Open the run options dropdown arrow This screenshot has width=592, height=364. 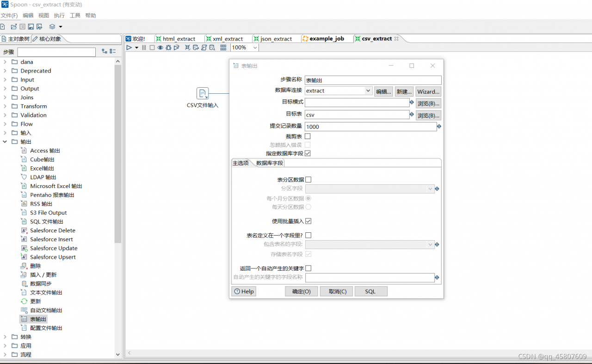[136, 48]
